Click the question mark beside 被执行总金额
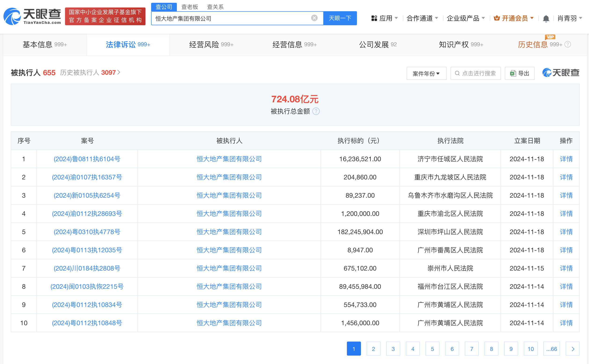The width and height of the screenshot is (589, 364). coord(316,111)
